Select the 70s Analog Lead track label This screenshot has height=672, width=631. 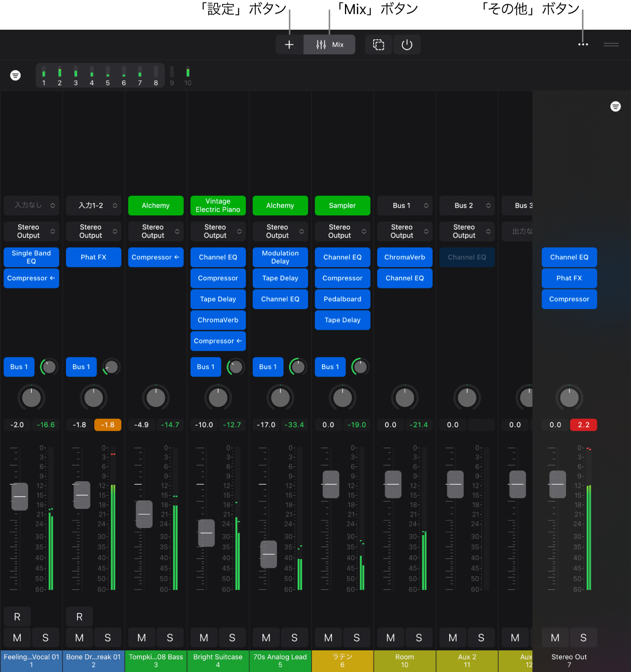click(x=281, y=660)
